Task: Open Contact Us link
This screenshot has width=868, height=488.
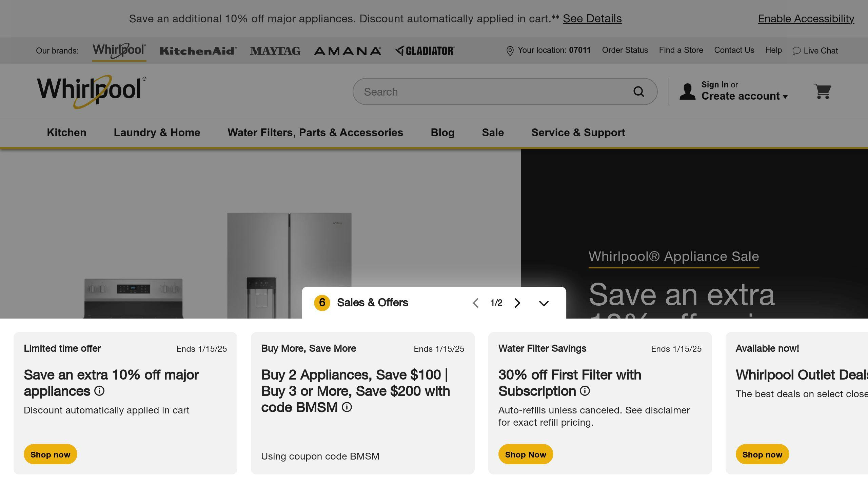Action: click(x=734, y=50)
